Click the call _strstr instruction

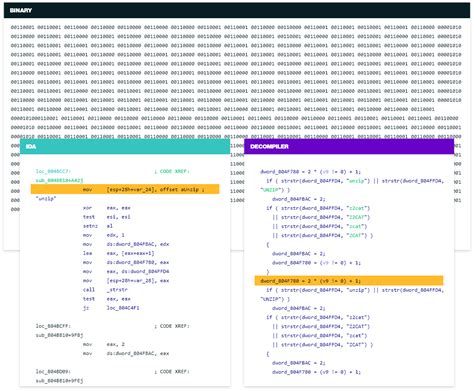click(105, 290)
